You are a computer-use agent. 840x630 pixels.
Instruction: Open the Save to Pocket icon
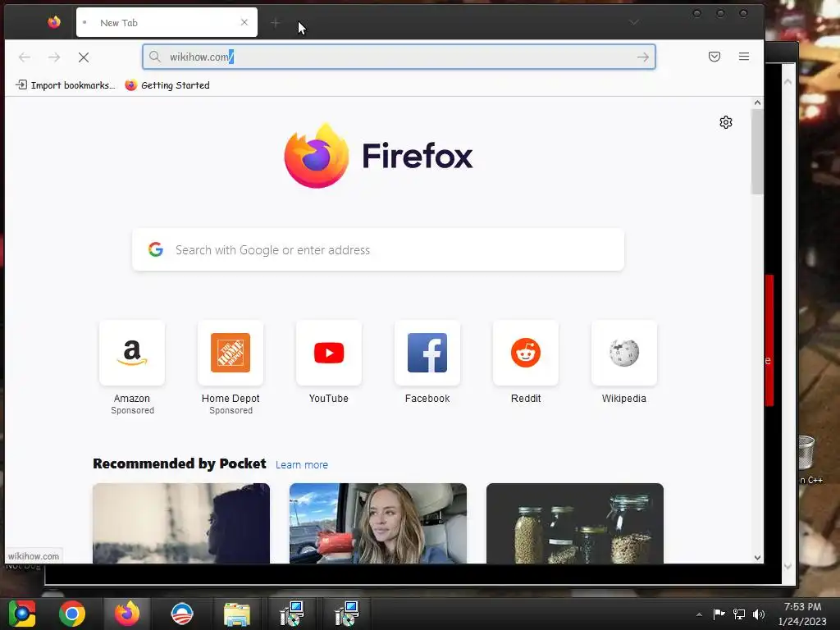(714, 57)
